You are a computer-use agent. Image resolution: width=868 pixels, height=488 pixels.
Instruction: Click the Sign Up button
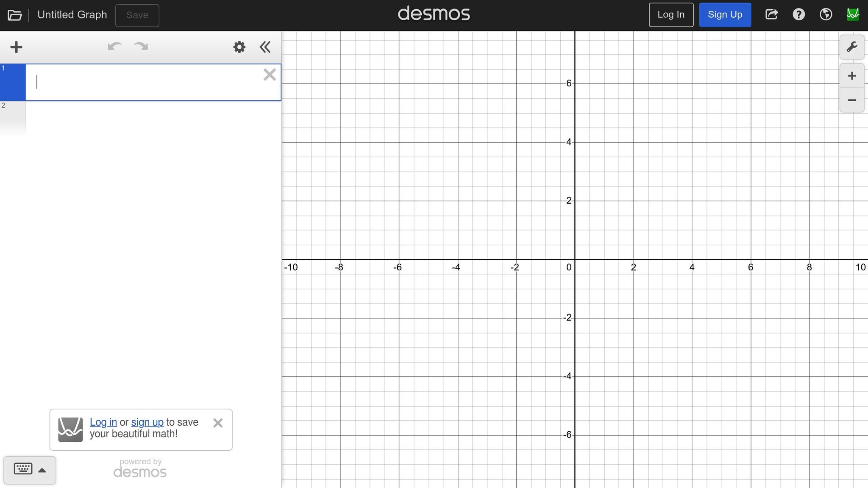725,14
